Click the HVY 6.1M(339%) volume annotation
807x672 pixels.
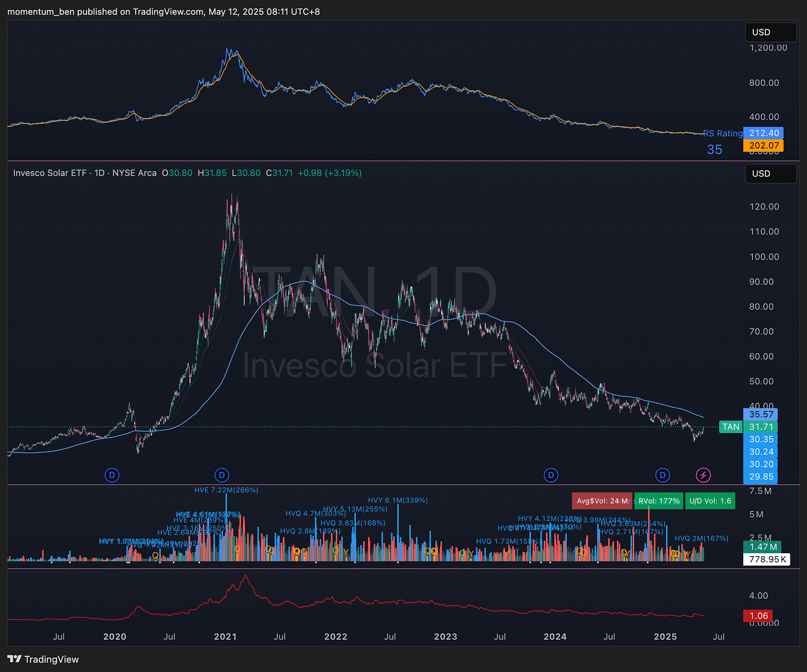tap(398, 500)
